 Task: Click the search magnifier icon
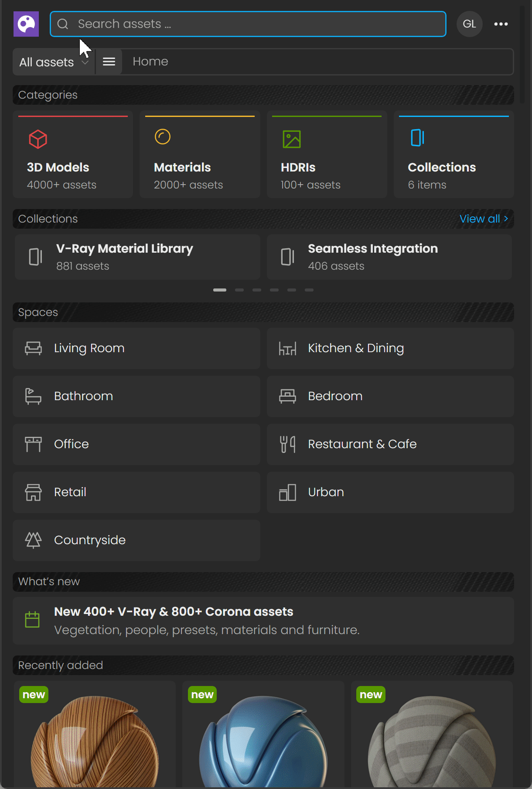63,24
